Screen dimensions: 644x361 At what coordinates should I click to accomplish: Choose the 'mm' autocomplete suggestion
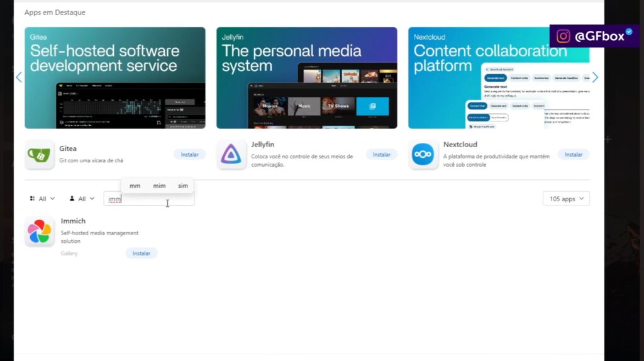click(x=135, y=186)
